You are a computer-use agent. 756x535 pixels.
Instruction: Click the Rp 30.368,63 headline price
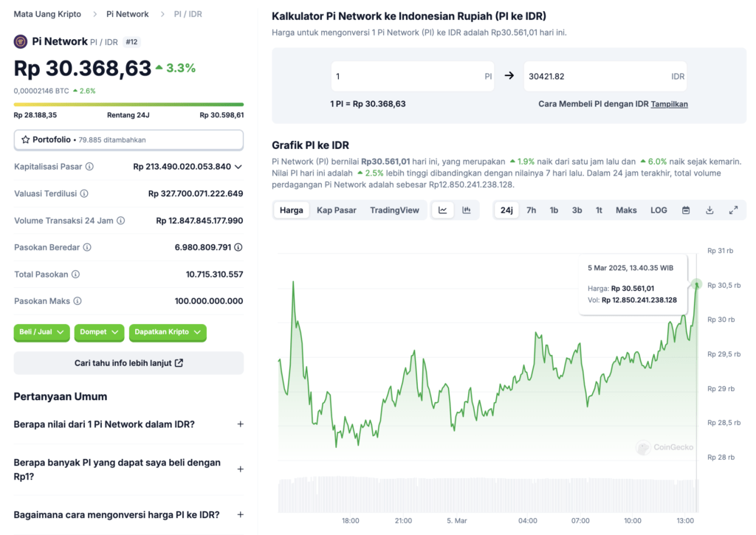click(x=83, y=68)
